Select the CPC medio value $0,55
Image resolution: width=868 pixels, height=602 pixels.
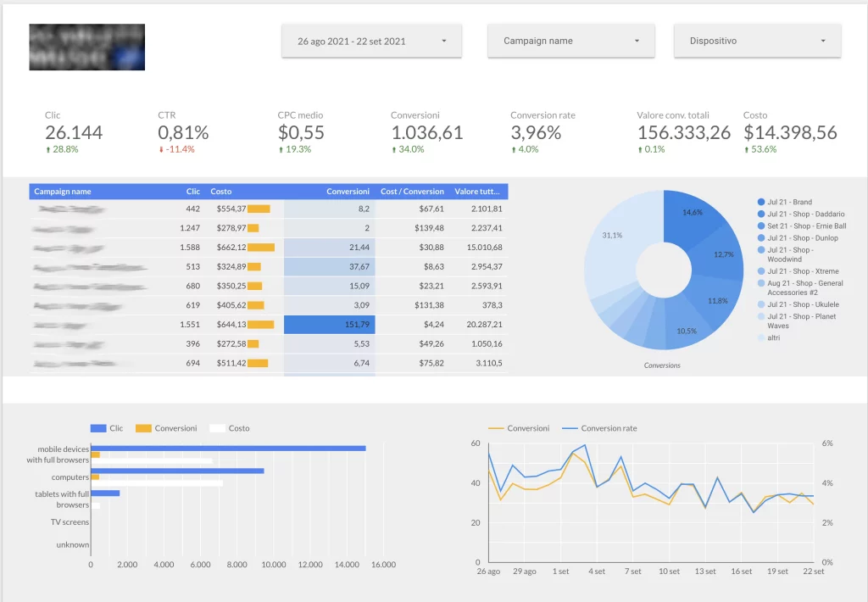301,132
